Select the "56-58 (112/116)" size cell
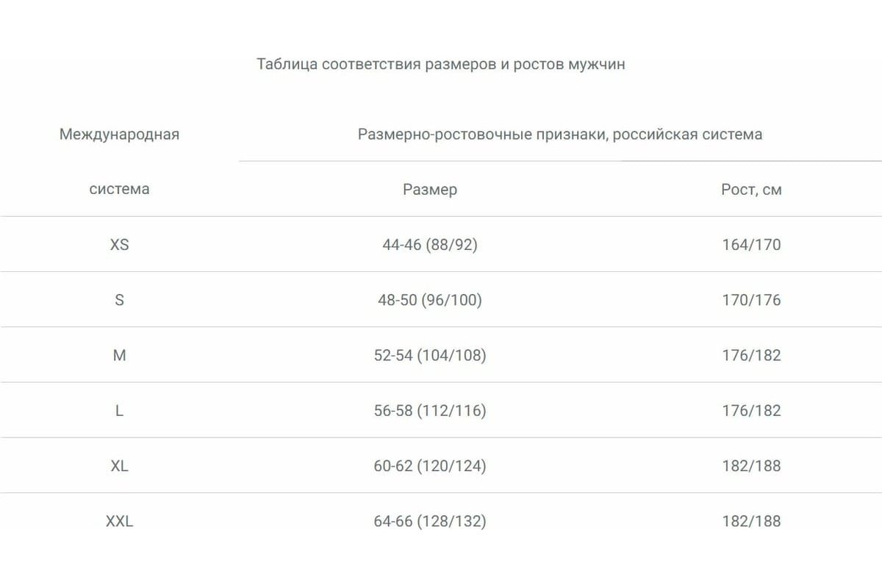 (x=429, y=411)
